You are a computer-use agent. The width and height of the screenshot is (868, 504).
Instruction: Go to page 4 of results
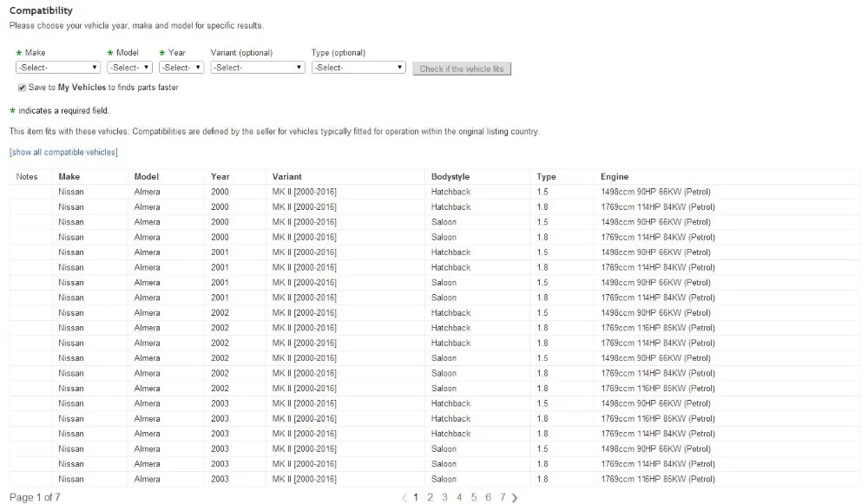[x=459, y=497]
